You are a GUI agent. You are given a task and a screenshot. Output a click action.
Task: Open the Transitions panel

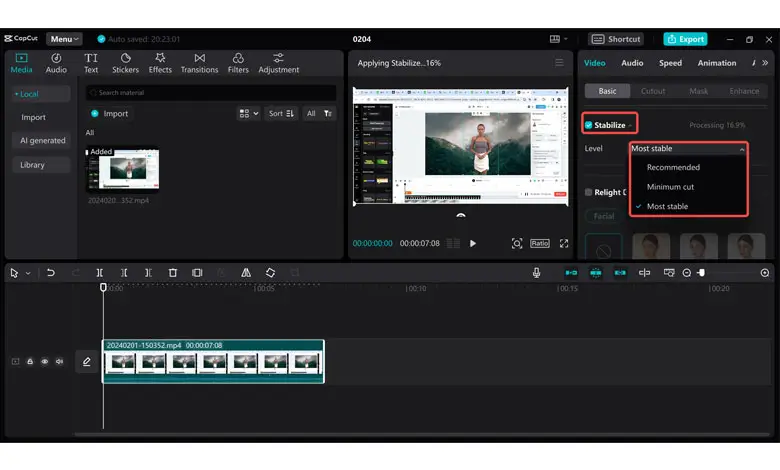pos(199,63)
